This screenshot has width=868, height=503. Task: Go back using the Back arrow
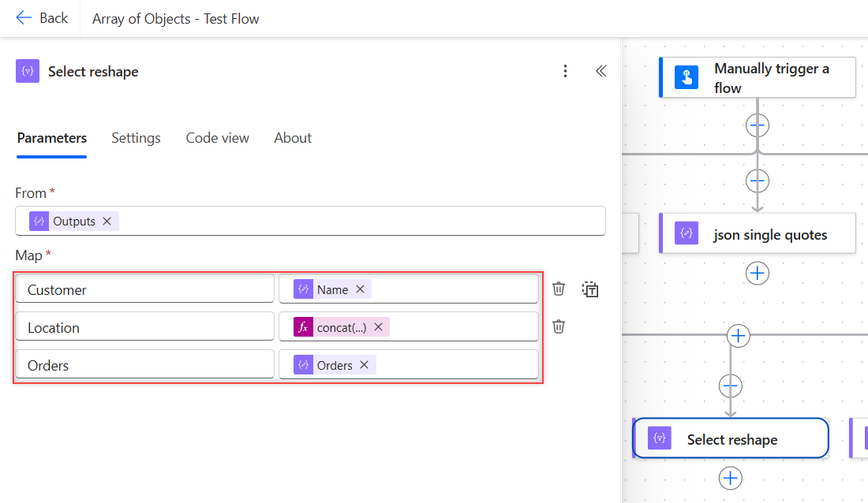pos(42,18)
